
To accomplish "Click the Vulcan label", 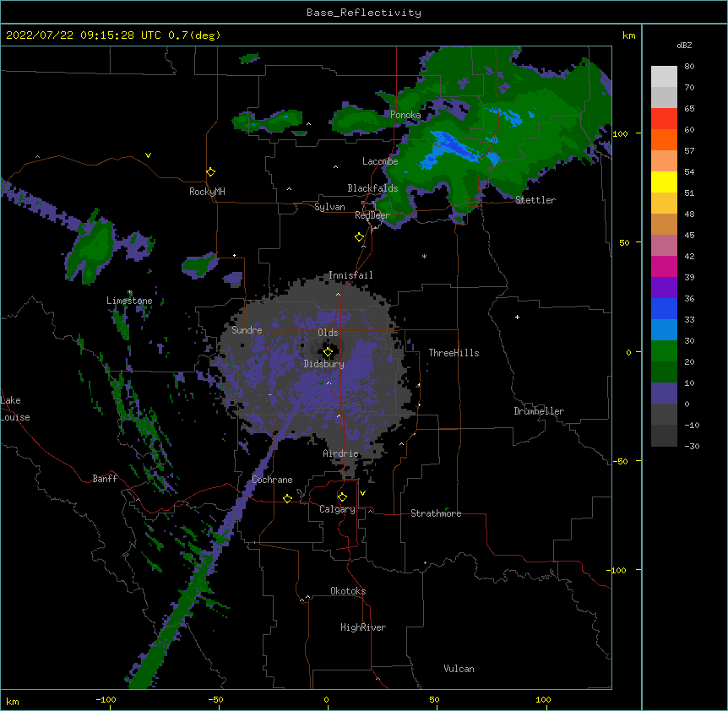I will tap(459, 669).
